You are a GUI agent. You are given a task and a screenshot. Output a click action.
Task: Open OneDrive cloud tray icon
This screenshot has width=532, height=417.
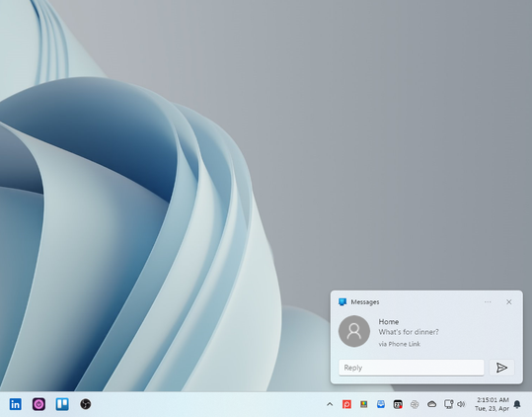[x=431, y=404]
